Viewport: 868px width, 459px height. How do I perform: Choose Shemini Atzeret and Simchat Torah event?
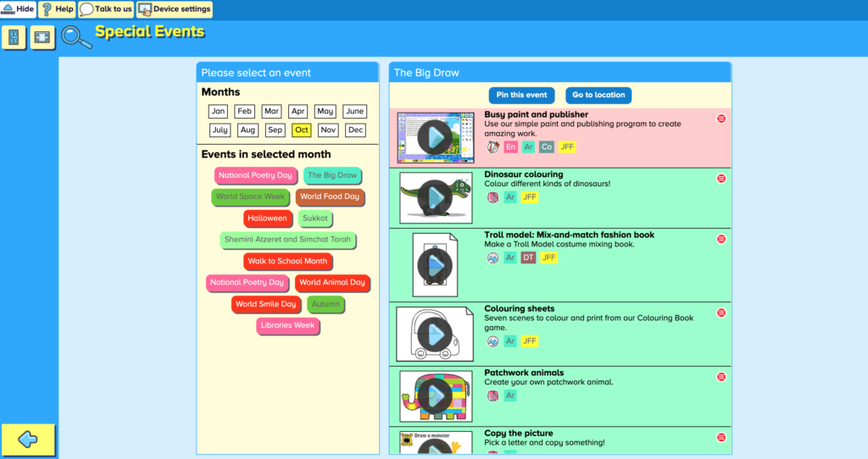[x=287, y=240]
